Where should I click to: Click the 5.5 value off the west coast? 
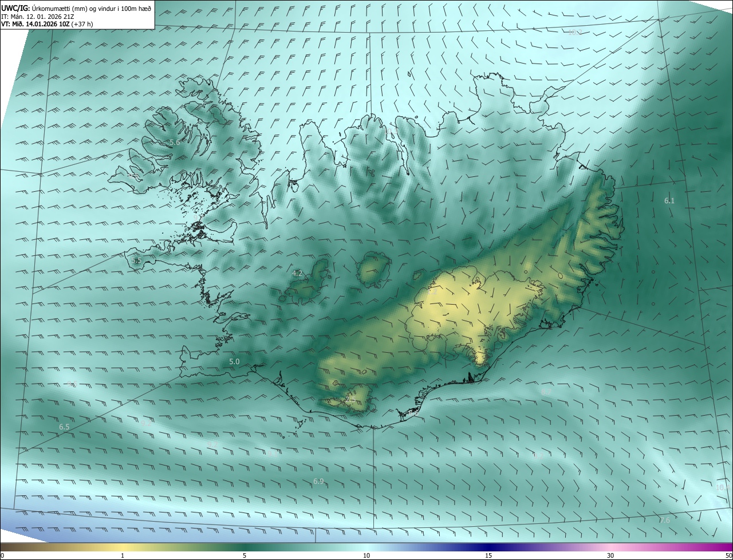136,261
